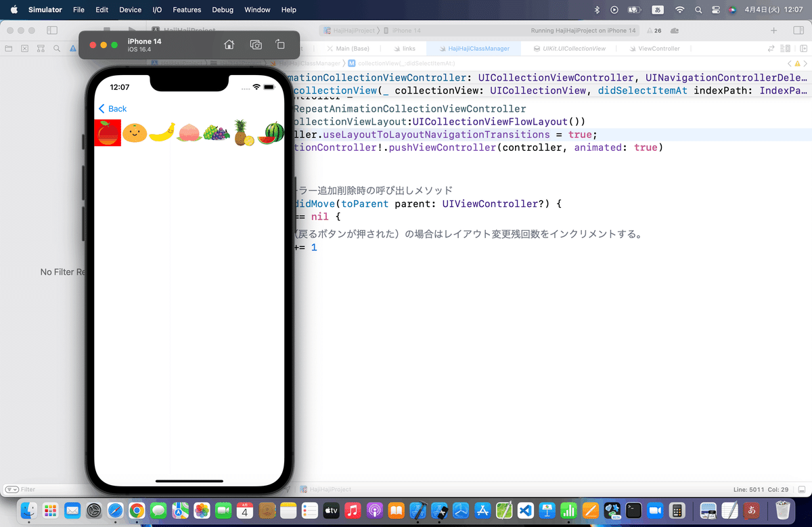Image resolution: width=812 pixels, height=527 pixels.
Task: Open the source control navigator icon
Action: click(25, 49)
